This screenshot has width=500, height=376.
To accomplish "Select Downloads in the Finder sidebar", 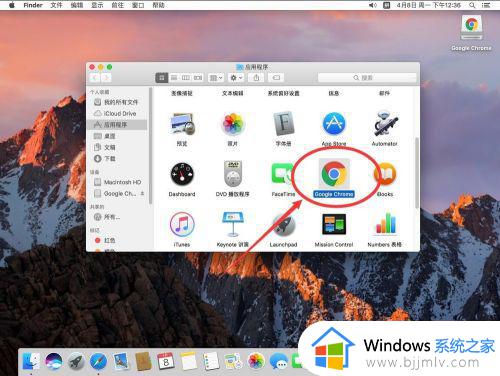I will coord(117,159).
